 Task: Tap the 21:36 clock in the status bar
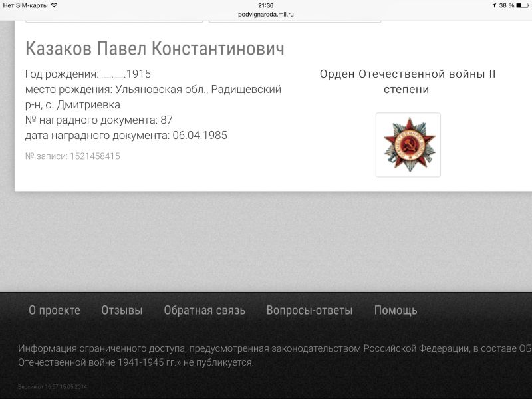[x=266, y=5]
